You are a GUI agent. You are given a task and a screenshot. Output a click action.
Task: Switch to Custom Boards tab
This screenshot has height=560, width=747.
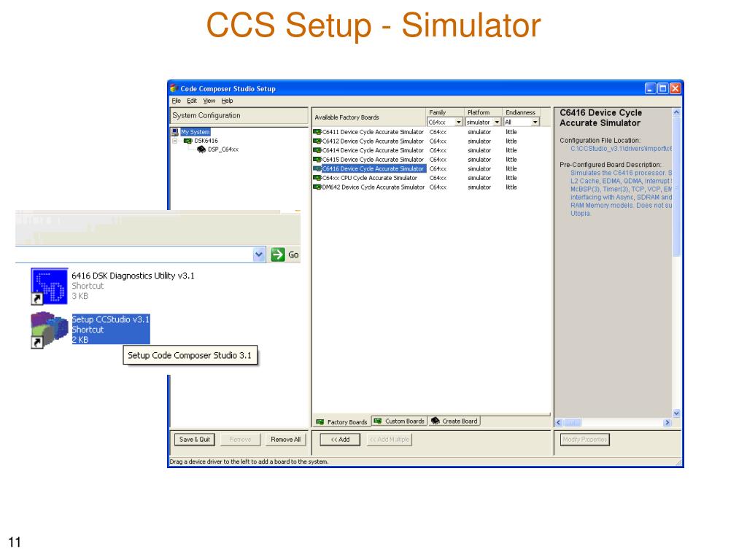[x=399, y=421]
